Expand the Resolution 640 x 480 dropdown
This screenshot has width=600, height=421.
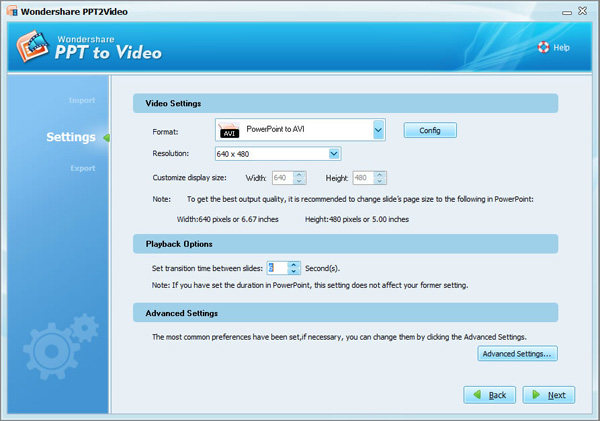pyautogui.click(x=334, y=154)
